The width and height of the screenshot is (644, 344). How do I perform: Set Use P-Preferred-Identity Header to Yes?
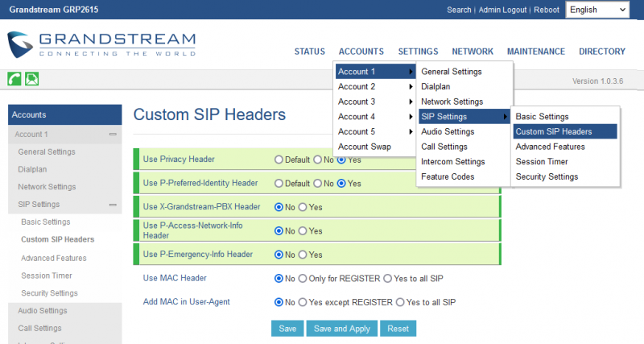341,184
